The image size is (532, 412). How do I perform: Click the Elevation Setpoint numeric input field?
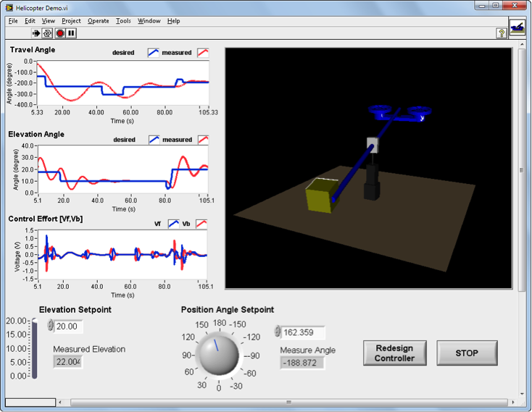[69, 327]
